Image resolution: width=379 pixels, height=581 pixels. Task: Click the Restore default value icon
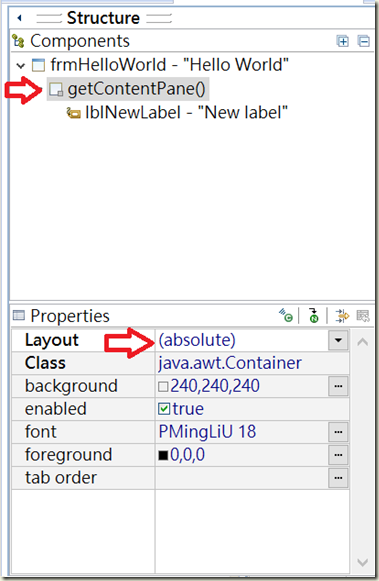(363, 316)
